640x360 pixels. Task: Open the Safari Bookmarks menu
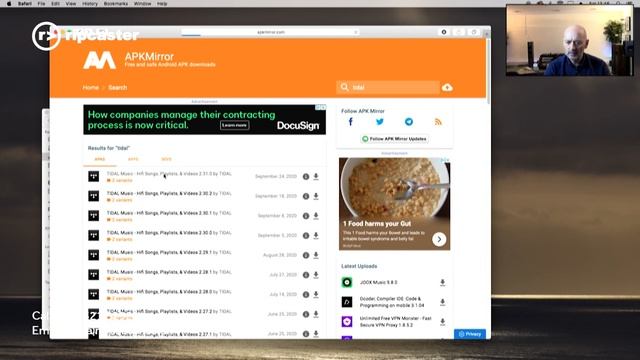coord(116,4)
